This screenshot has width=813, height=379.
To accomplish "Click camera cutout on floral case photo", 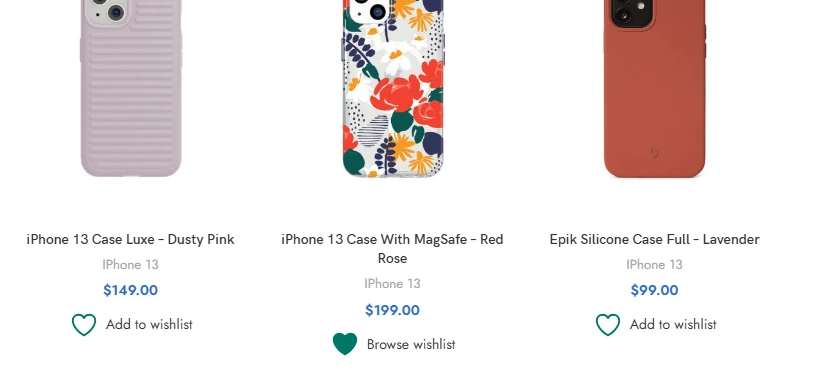I will pyautogui.click(x=368, y=10).
